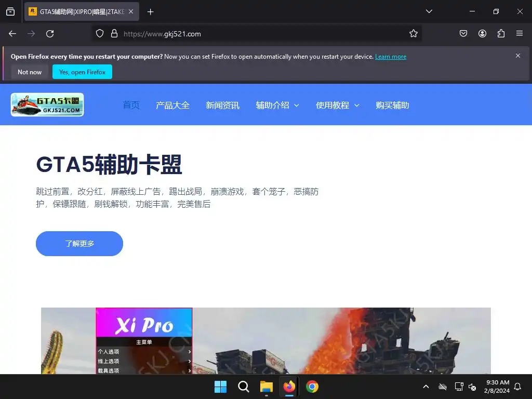This screenshot has width=532, height=399.
Task: Open the Firefox application menu
Action: 520,34
